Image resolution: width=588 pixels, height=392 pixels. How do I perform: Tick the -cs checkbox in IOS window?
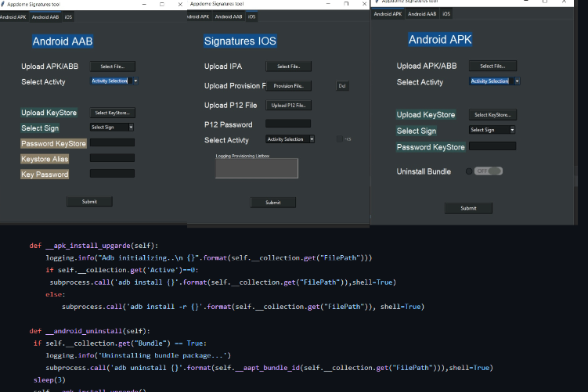click(x=340, y=139)
